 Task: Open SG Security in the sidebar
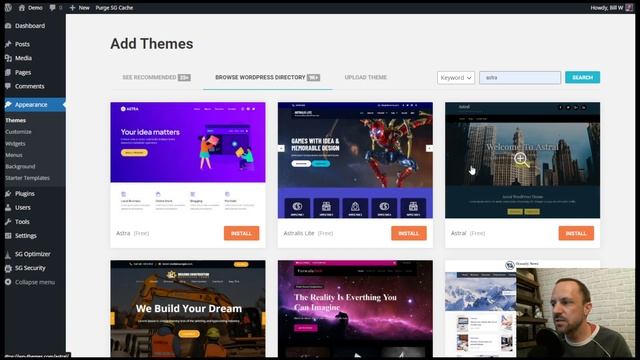(x=30, y=268)
